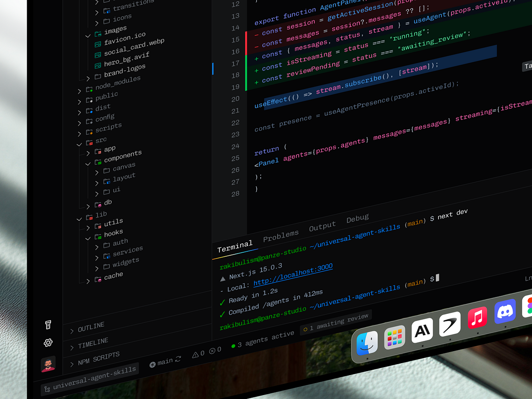Click the '1 awaiting review' badge
Screen dimensions: 532x399
(336, 323)
